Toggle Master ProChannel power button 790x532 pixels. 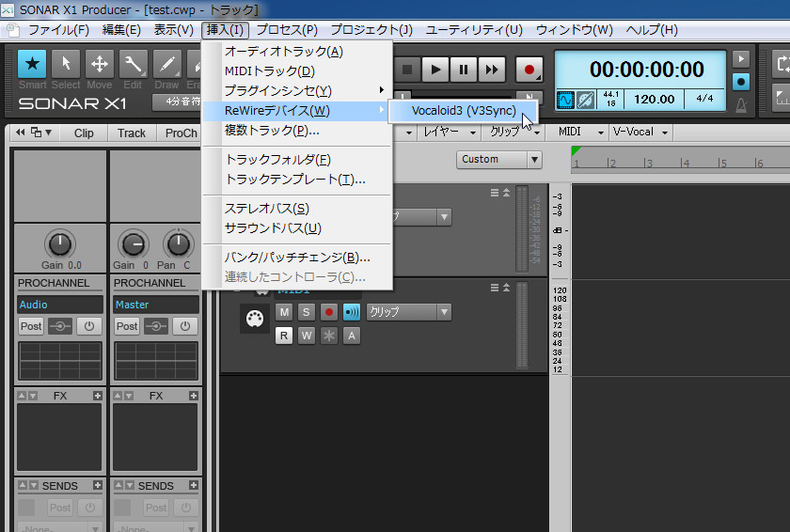tap(185, 326)
